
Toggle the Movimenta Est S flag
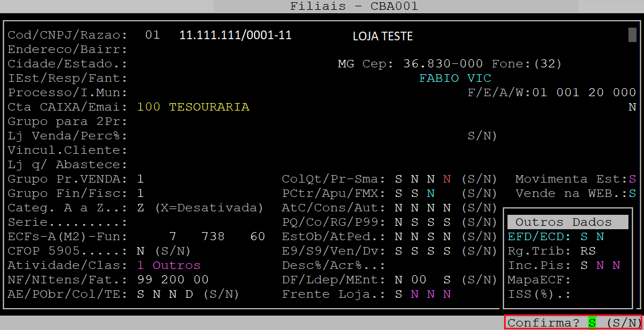click(632, 179)
